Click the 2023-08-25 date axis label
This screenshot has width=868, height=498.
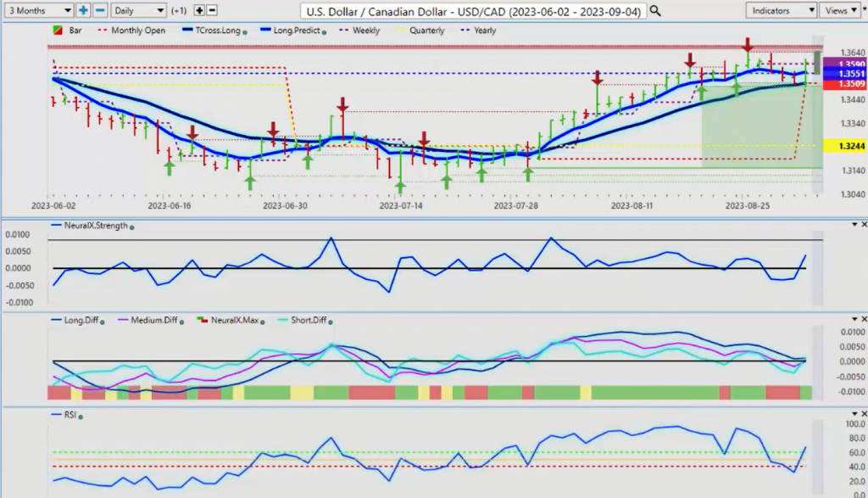(748, 205)
